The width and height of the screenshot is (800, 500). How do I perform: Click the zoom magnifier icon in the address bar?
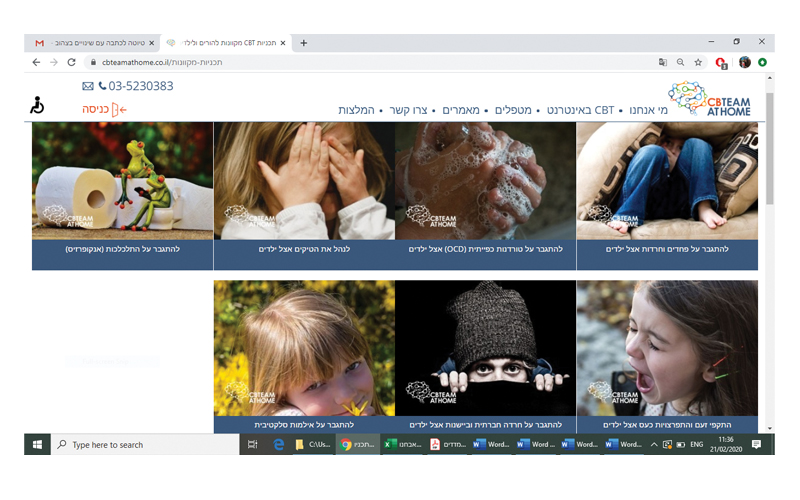point(680,62)
